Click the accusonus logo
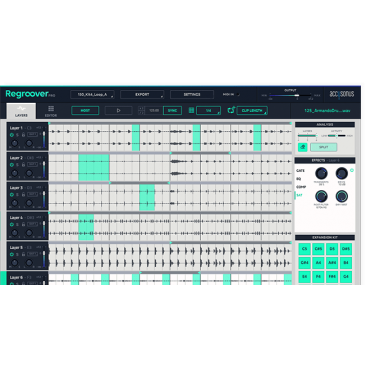The height and width of the screenshot is (366, 366). (x=342, y=94)
